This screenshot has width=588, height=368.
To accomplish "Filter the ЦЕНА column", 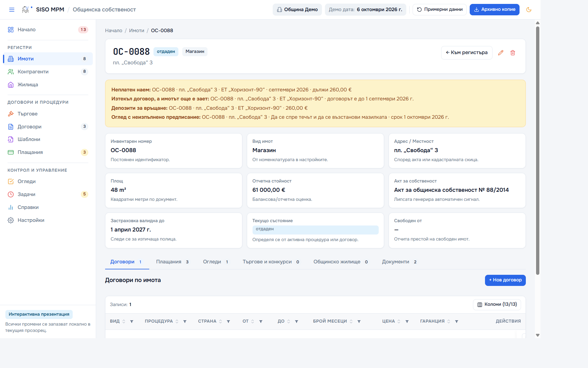I will [407, 321].
